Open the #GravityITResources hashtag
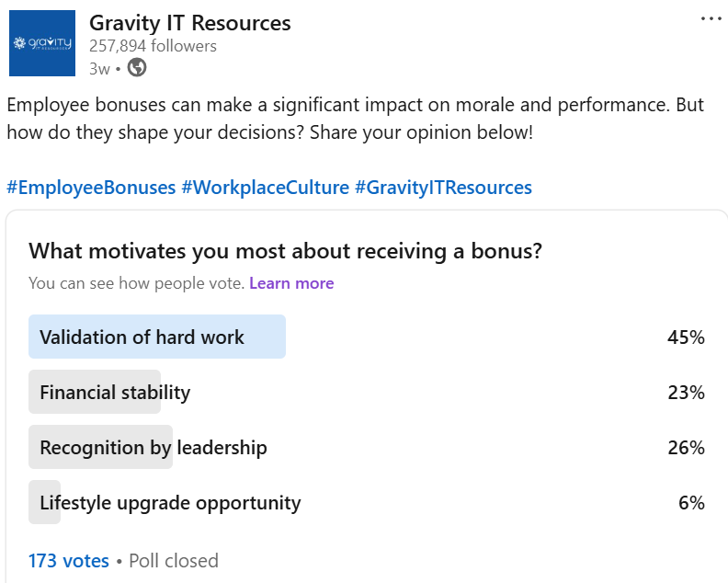Screen dimensions: 728x583 coord(443,188)
